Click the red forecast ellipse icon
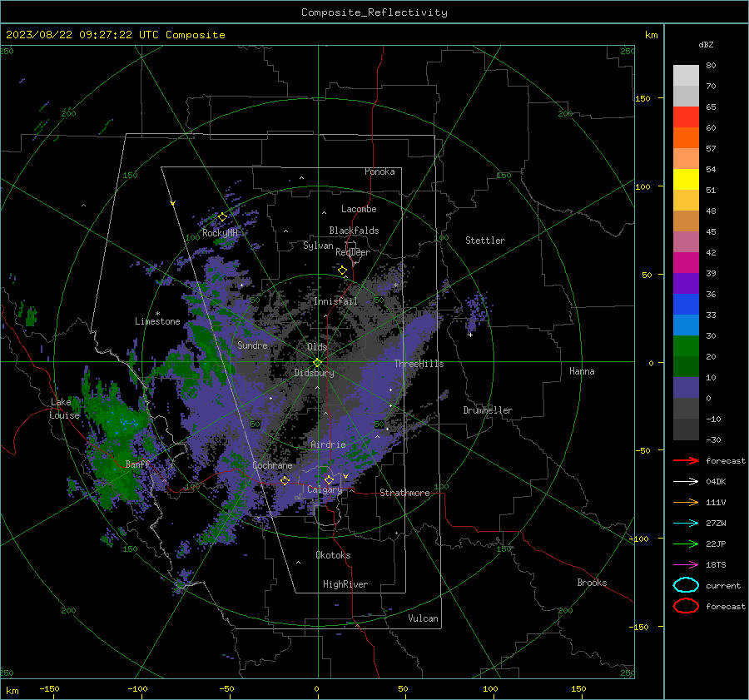This screenshot has width=749, height=700. click(686, 606)
